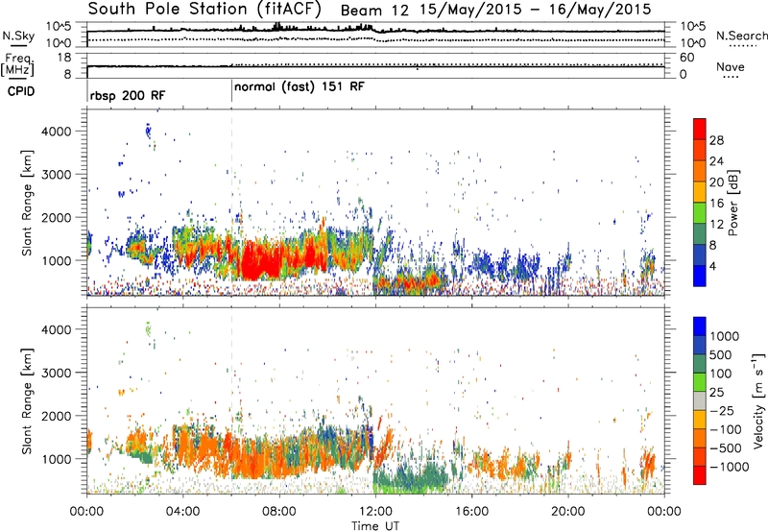This screenshot has width=768, height=532.
Task: Click the '16:00' time axis label
Action: click(x=471, y=512)
